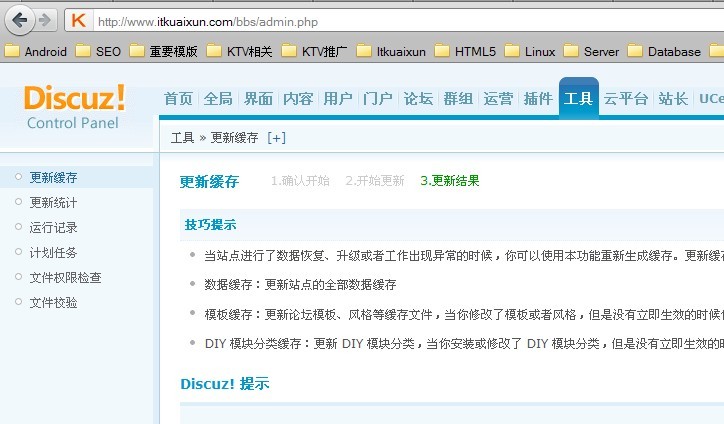
Task: Open the Database bookmark folder
Action: pyautogui.click(x=664, y=51)
